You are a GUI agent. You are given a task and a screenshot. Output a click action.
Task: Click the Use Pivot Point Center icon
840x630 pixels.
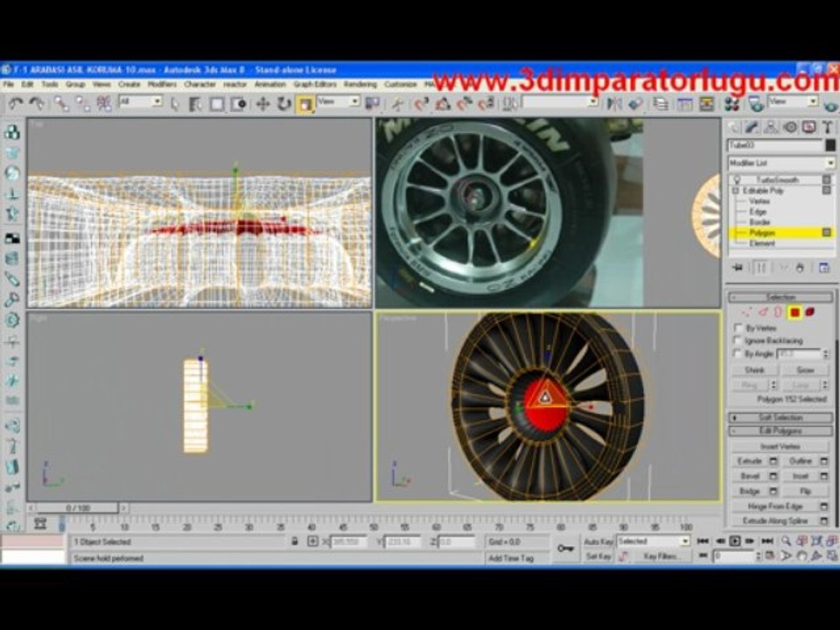click(373, 103)
